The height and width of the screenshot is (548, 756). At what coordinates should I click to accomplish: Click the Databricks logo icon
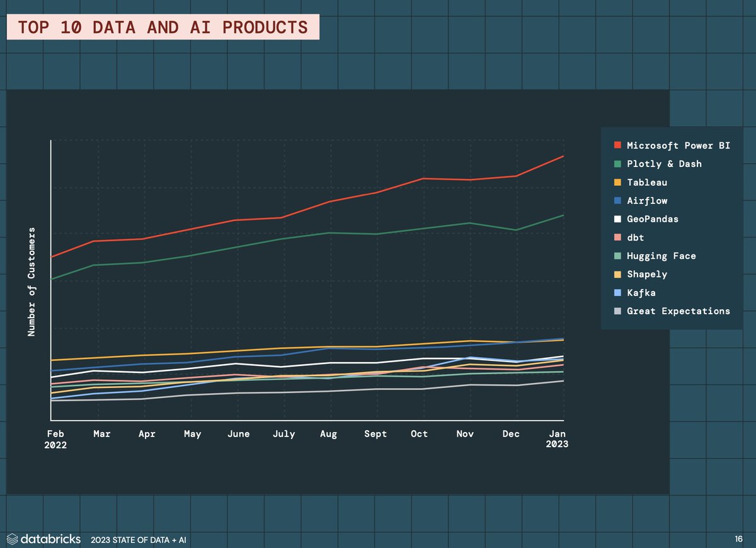tap(12, 540)
